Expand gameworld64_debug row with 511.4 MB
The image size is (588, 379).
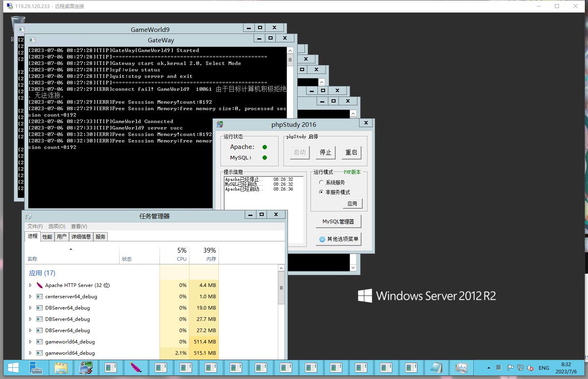coord(30,341)
